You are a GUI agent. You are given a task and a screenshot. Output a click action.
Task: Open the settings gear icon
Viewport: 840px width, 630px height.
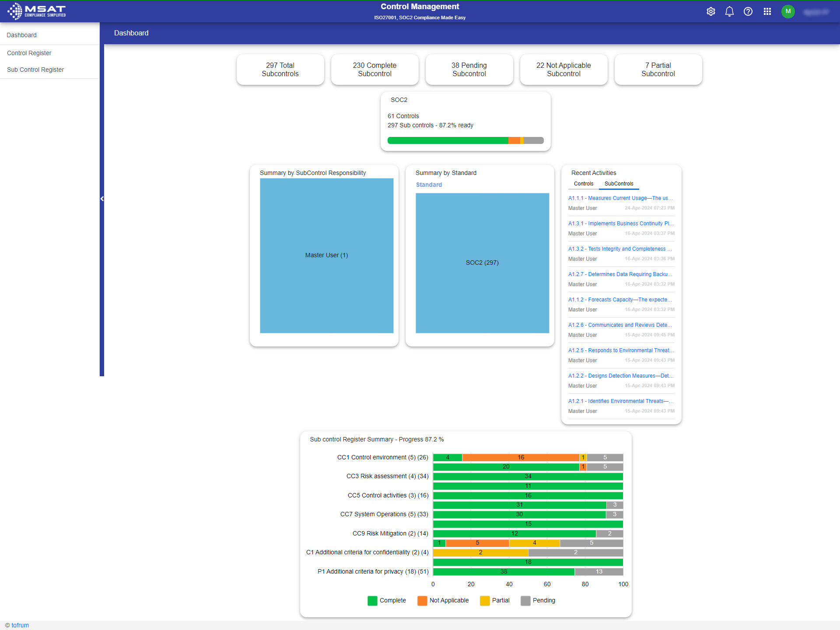point(711,11)
